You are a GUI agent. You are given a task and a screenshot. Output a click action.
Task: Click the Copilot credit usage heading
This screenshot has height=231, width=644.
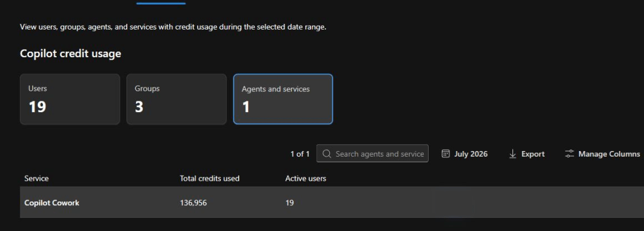71,54
